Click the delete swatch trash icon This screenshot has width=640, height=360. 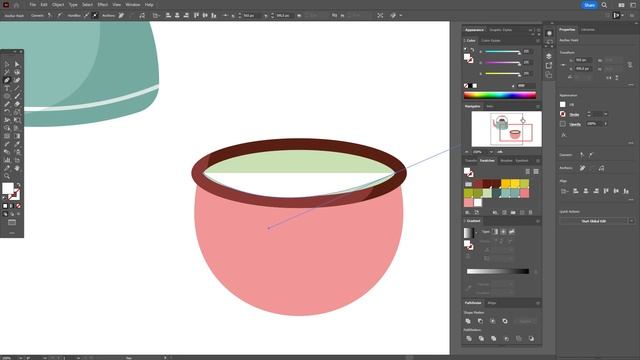click(531, 212)
